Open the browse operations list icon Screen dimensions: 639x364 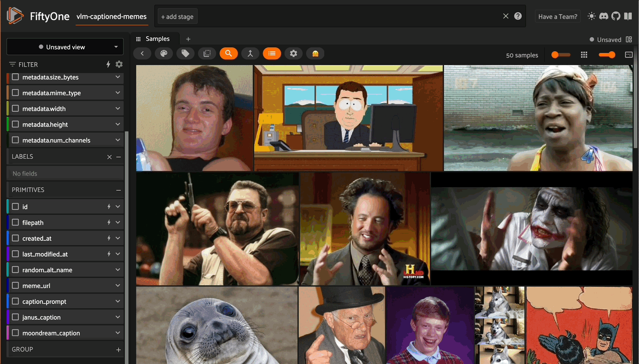272,54
